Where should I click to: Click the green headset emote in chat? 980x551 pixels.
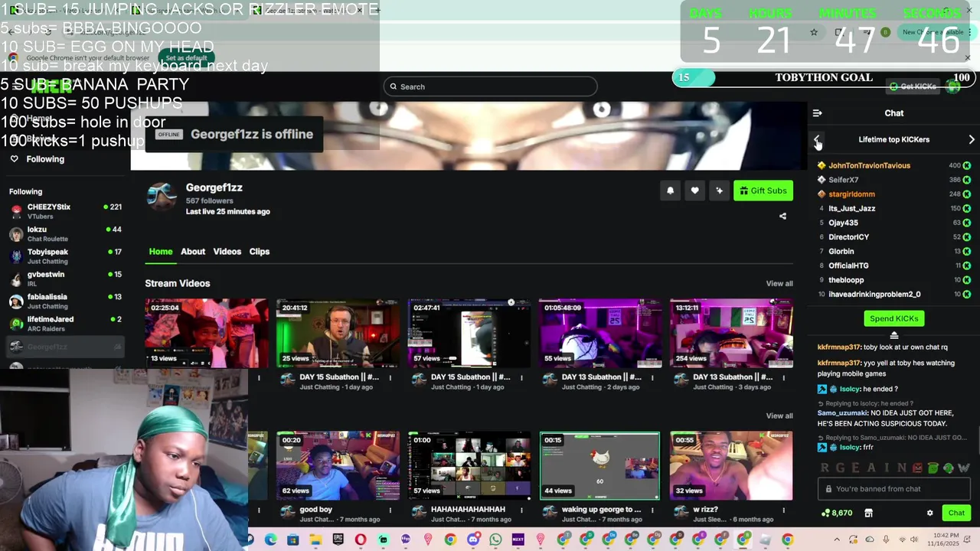(x=949, y=468)
